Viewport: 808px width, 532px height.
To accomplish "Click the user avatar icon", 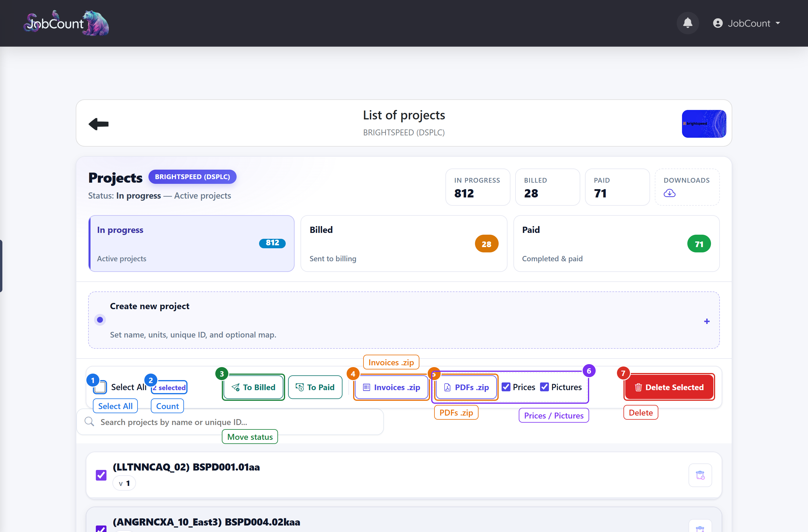I will click(x=718, y=23).
